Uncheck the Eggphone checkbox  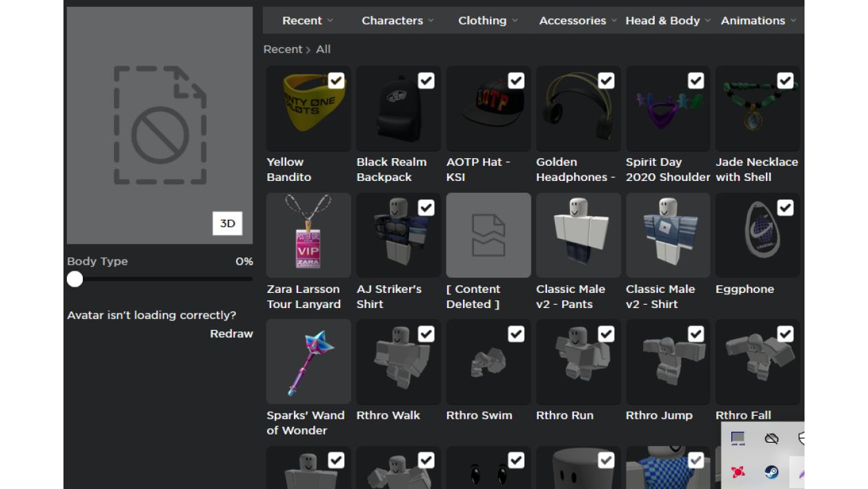tap(785, 207)
